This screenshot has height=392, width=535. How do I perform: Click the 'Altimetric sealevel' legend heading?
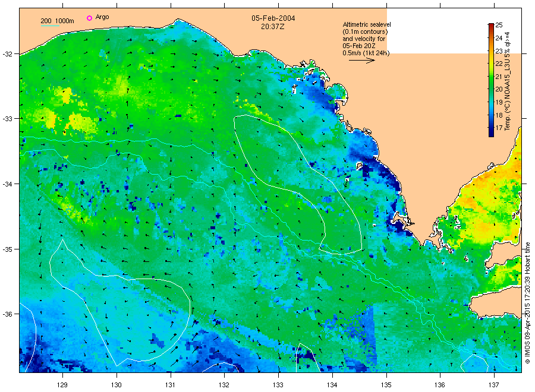(x=367, y=24)
